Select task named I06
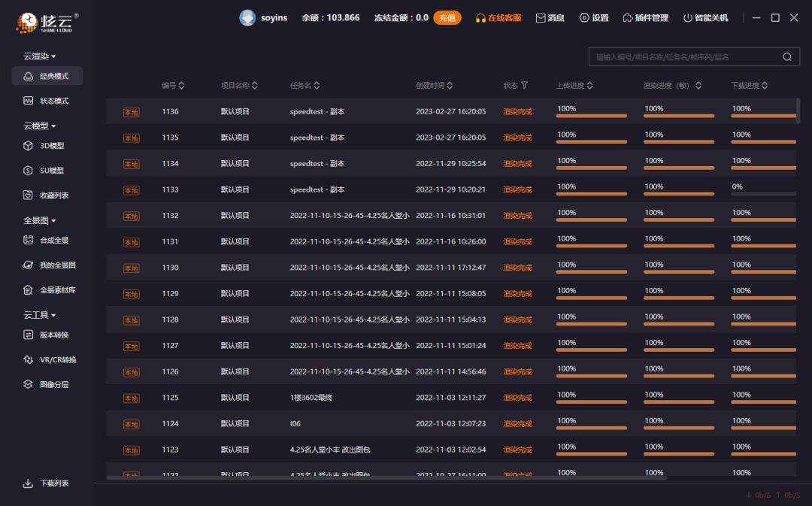This screenshot has height=506, width=812. [295, 423]
